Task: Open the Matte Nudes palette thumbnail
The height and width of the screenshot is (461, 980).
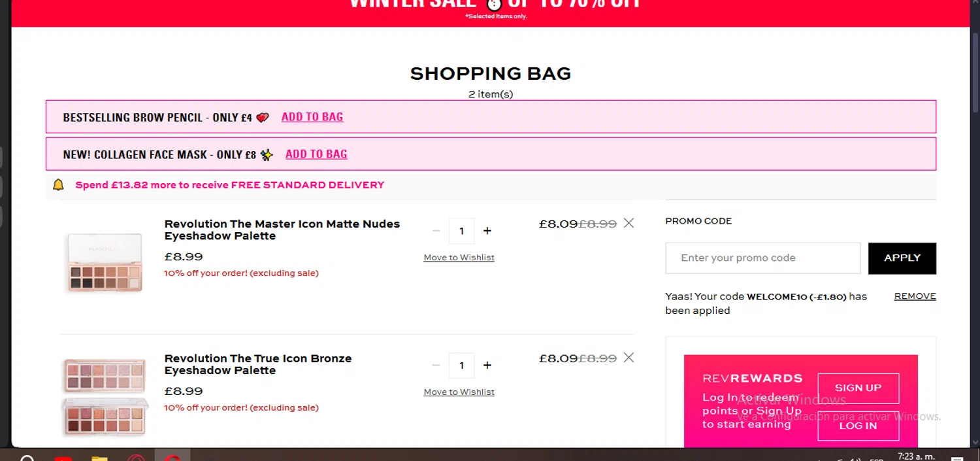Action: click(x=105, y=262)
